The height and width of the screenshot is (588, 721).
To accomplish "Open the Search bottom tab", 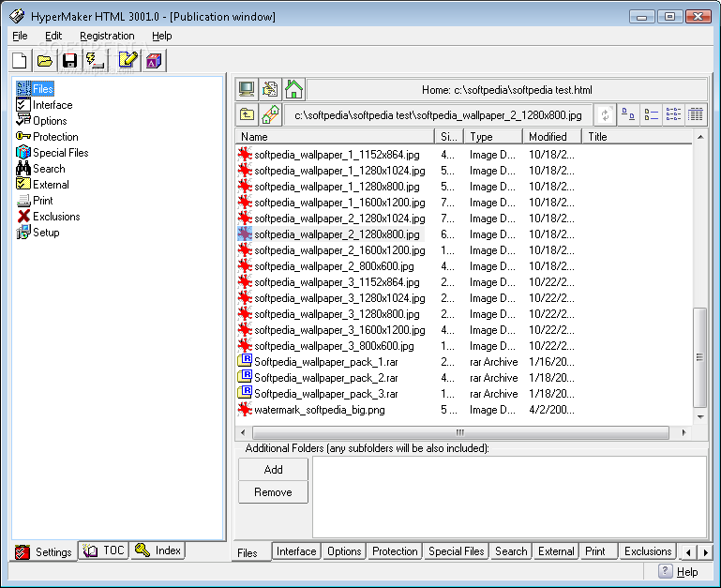I will [511, 551].
